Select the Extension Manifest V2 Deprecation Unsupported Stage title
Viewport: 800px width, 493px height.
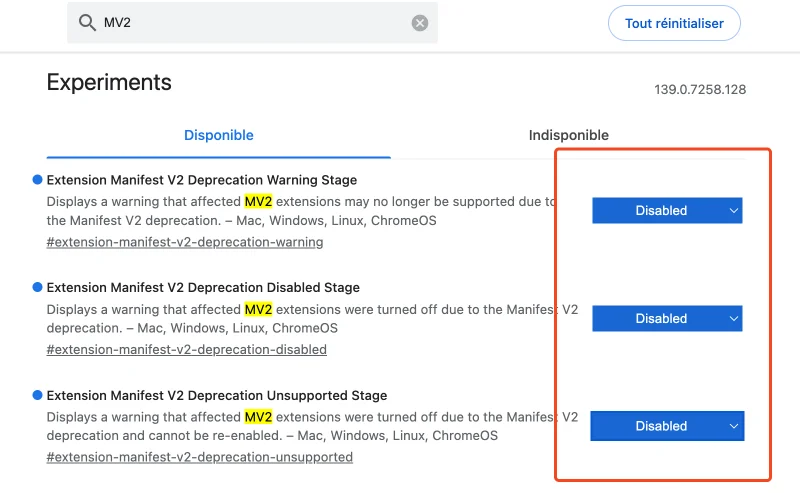[x=217, y=396]
